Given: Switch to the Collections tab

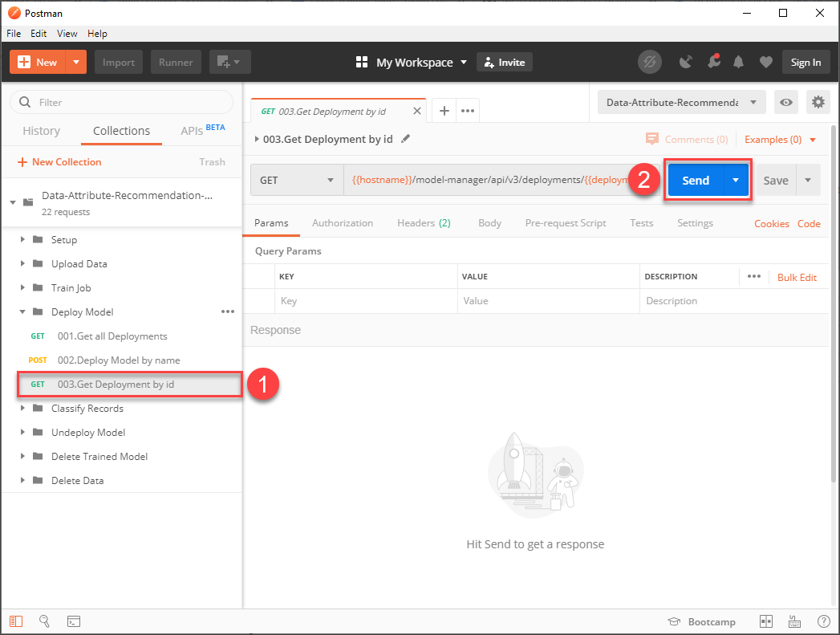Looking at the screenshot, I should [122, 131].
